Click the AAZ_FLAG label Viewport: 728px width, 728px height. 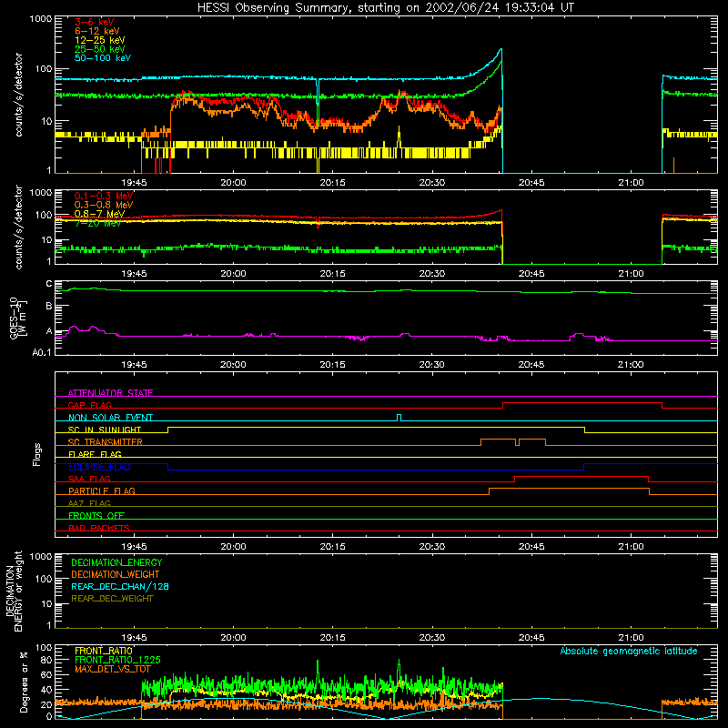(x=89, y=503)
